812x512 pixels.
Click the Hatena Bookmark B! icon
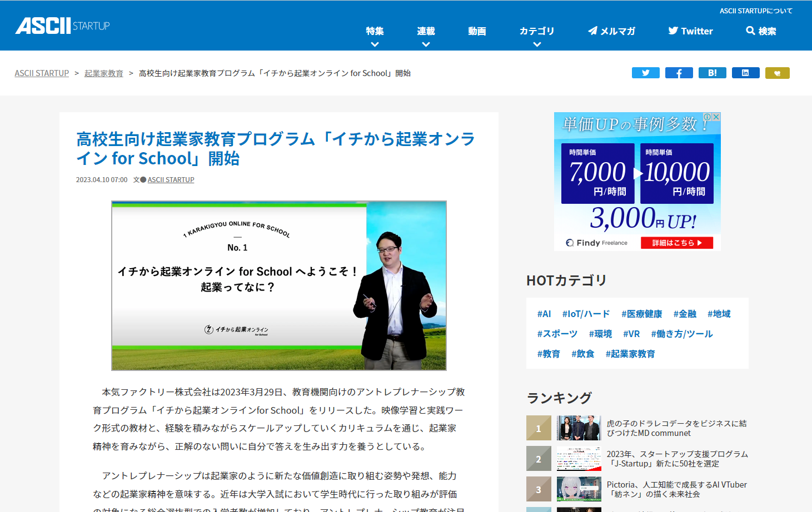pos(712,73)
